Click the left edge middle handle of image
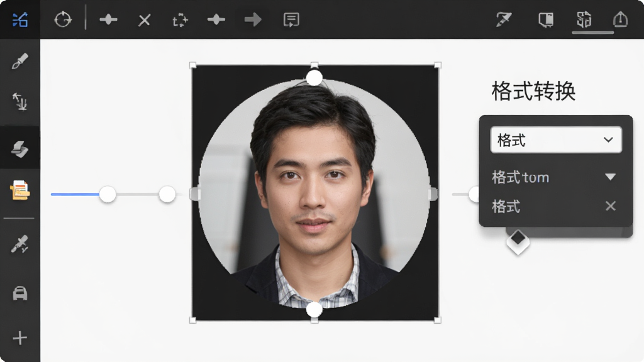Screen dimensions: 644x362 pos(195,194)
